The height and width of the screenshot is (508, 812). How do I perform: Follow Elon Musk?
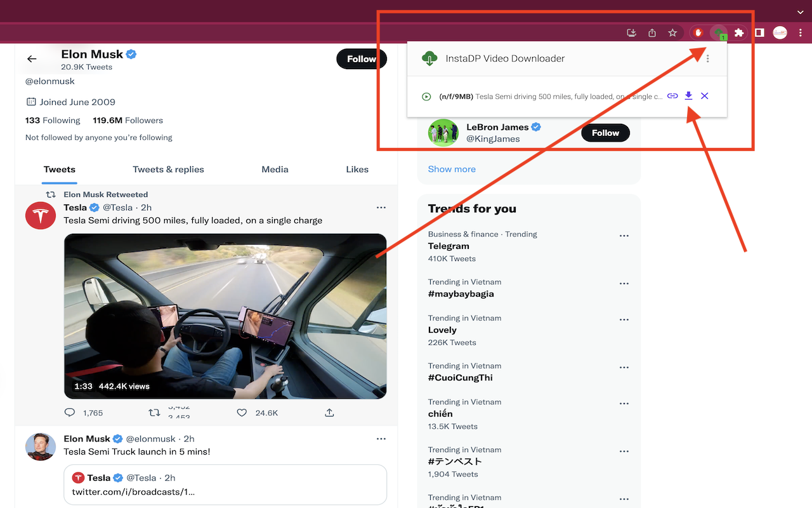coord(362,59)
